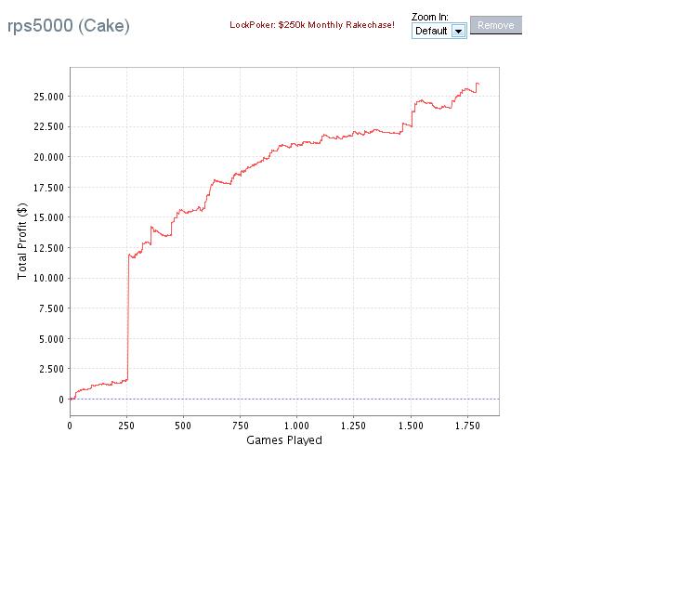The image size is (681, 616).
Task: Click the Remove button
Action: pyautogui.click(x=496, y=25)
